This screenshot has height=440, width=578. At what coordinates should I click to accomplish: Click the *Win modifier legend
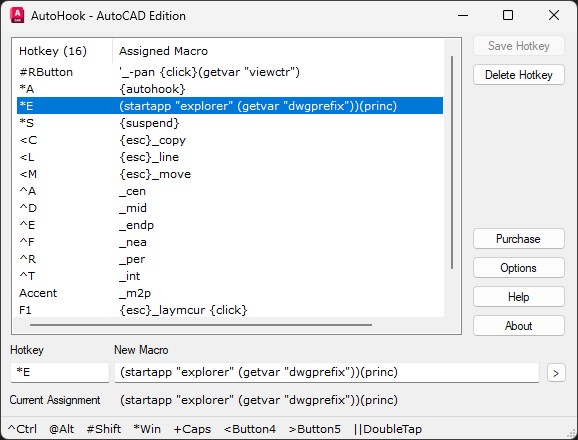147,429
